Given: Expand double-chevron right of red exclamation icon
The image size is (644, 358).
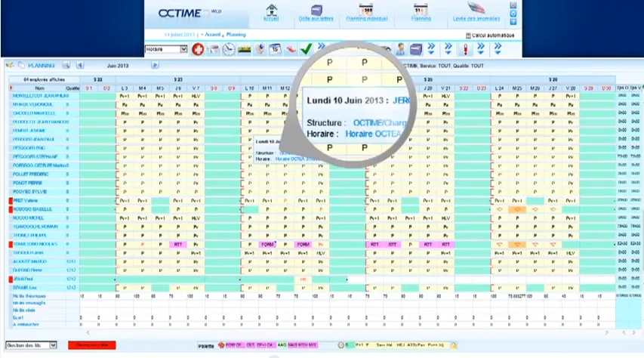Looking at the screenshot, I should (x=480, y=49).
